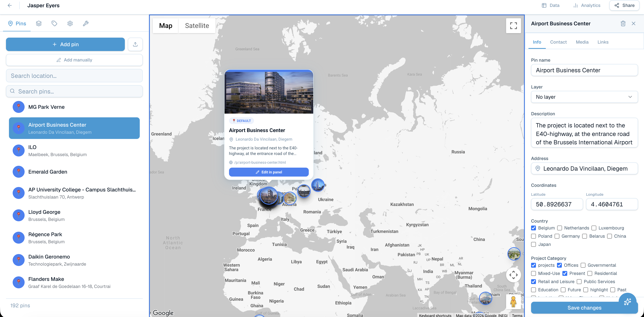Click the ILO pin marker icon

(x=18, y=151)
